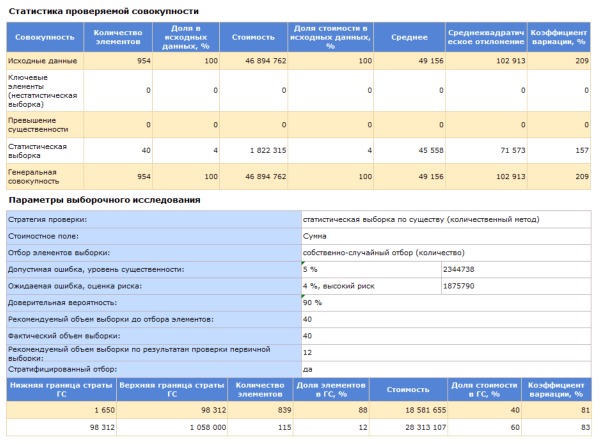Click the cell with value 1875790
Screen dimensions: 600x444
pos(516,286)
